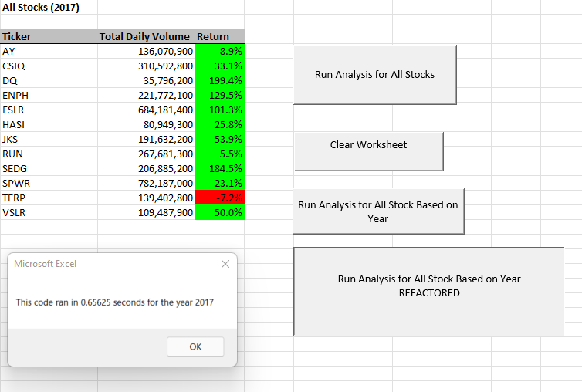Select the green 33.1% return cell
582x392 pixels.
point(219,66)
